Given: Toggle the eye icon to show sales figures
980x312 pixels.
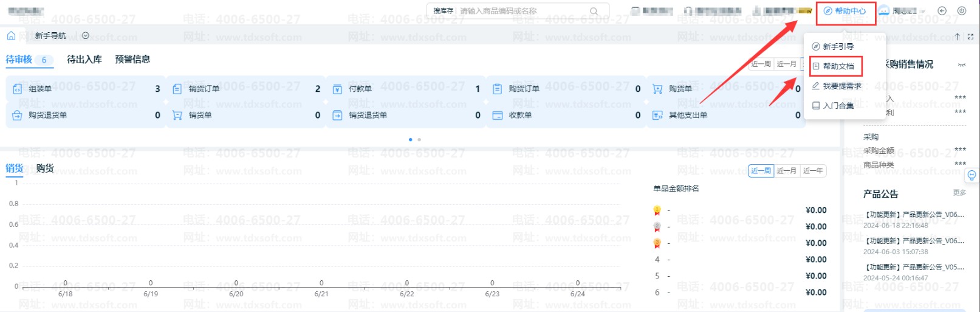Looking at the screenshot, I should [x=961, y=65].
